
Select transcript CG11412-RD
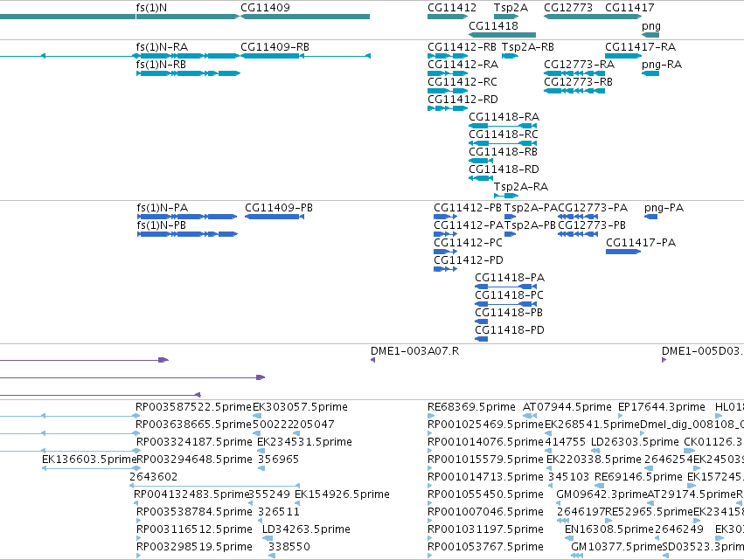[x=462, y=100]
